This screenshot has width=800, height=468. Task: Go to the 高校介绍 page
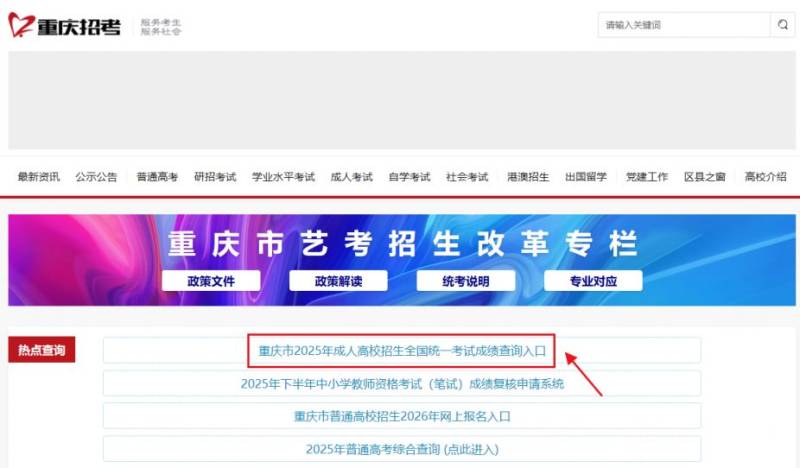point(765,177)
